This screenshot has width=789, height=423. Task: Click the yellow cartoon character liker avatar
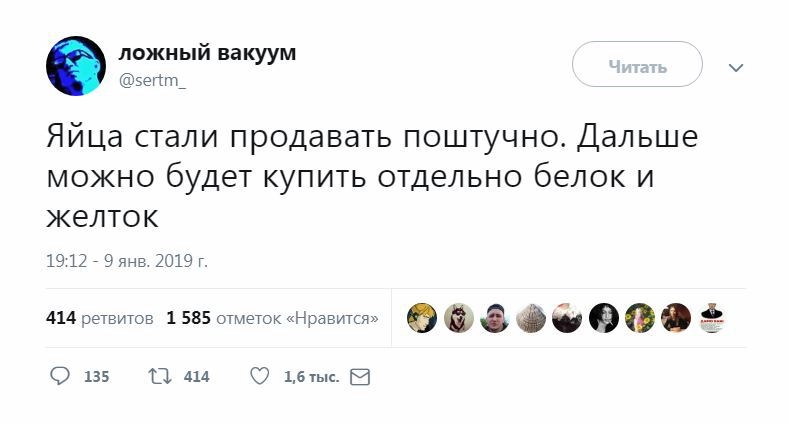click(x=422, y=318)
